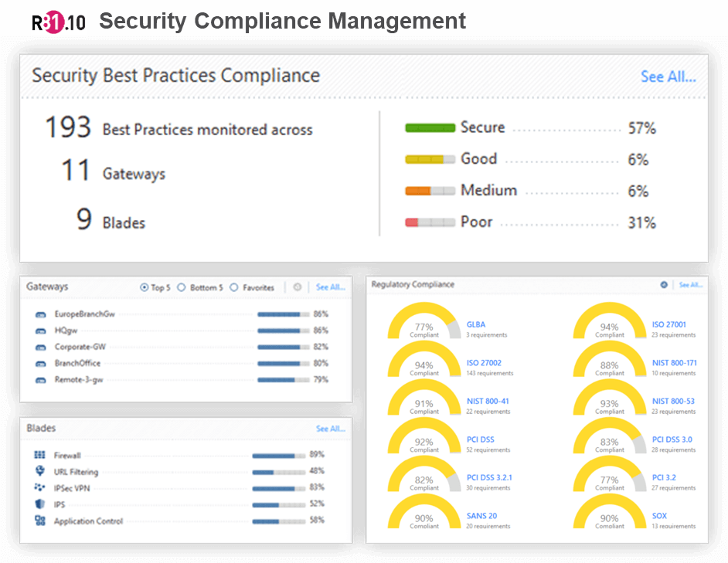
Task: Select the HQgw gateway name
Action: click(x=66, y=331)
